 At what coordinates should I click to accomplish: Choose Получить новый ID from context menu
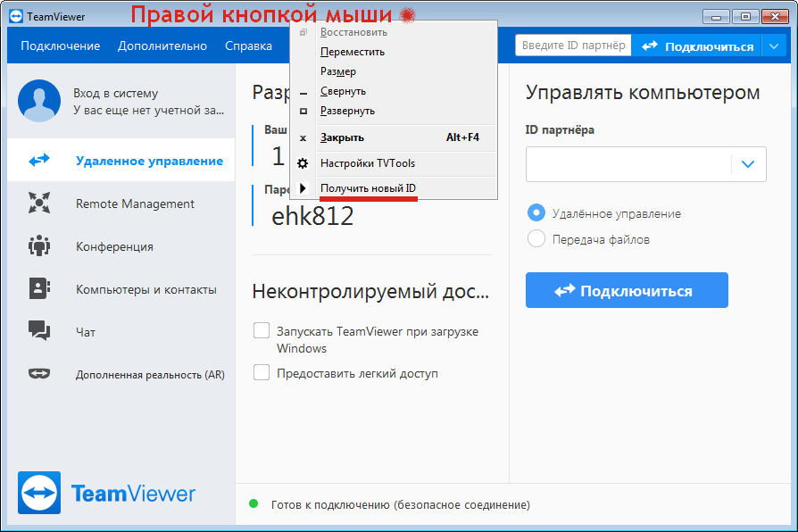click(x=368, y=188)
